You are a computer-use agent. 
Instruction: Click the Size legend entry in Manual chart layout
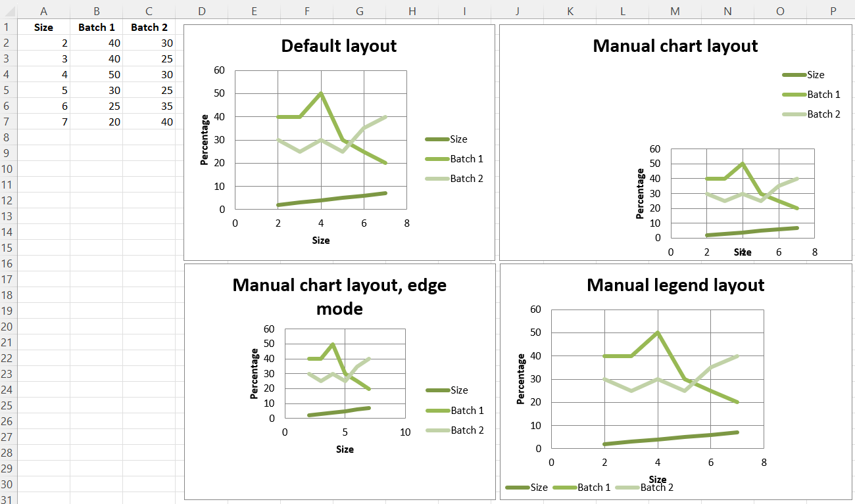point(803,75)
